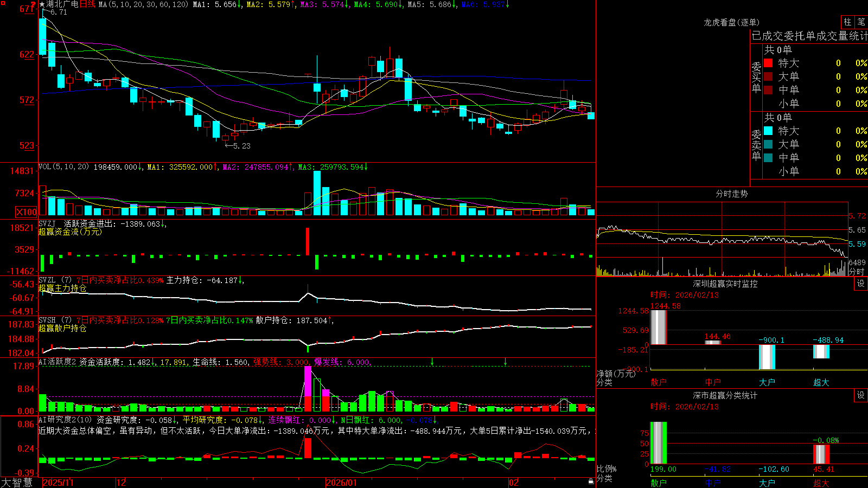This screenshot has width=868, height=488.
Task: Click the VOL(5,10,20) indicator label
Action: pos(63,166)
